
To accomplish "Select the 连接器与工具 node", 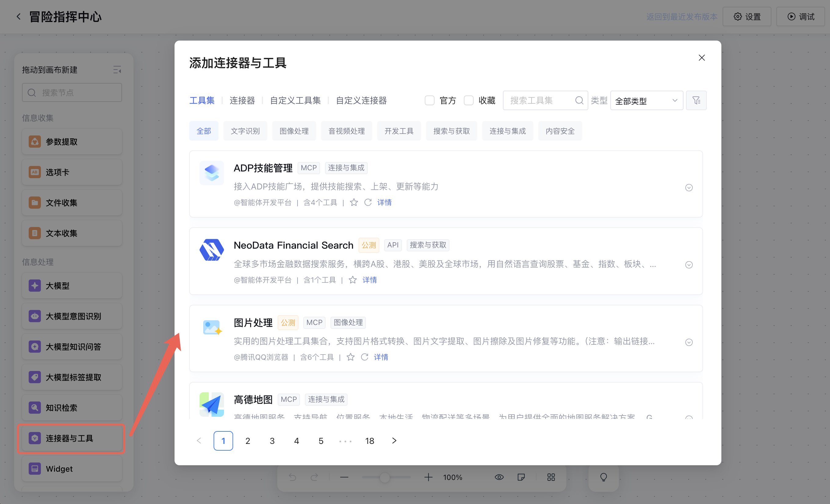I will [x=72, y=438].
